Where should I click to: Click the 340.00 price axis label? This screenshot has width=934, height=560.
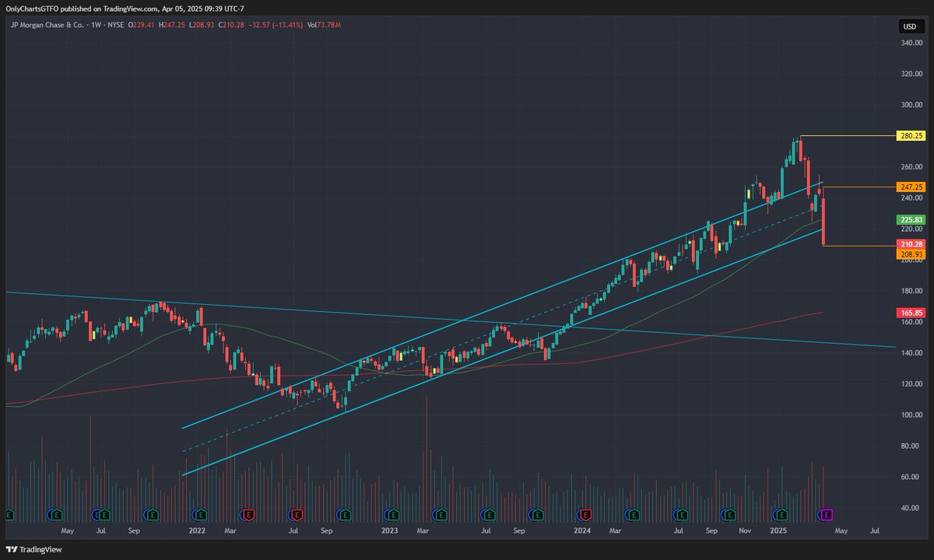pos(911,43)
